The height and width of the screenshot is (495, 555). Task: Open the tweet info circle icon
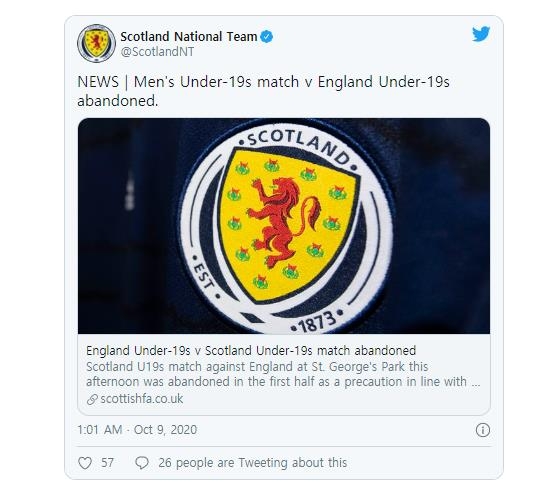[x=483, y=430]
